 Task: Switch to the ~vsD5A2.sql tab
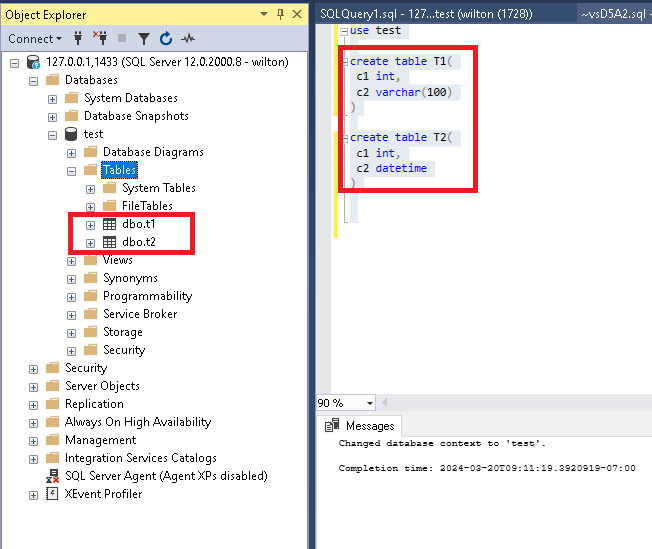(614, 14)
